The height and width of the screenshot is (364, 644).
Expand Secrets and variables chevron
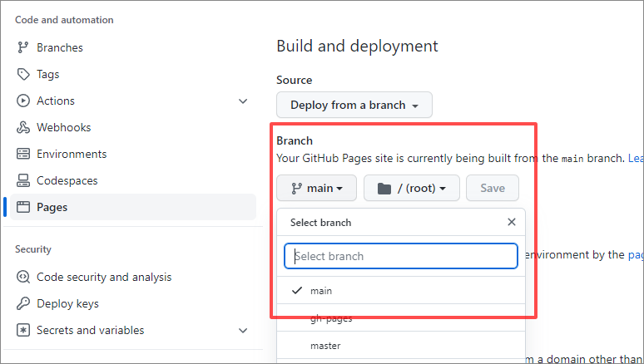[243, 331]
